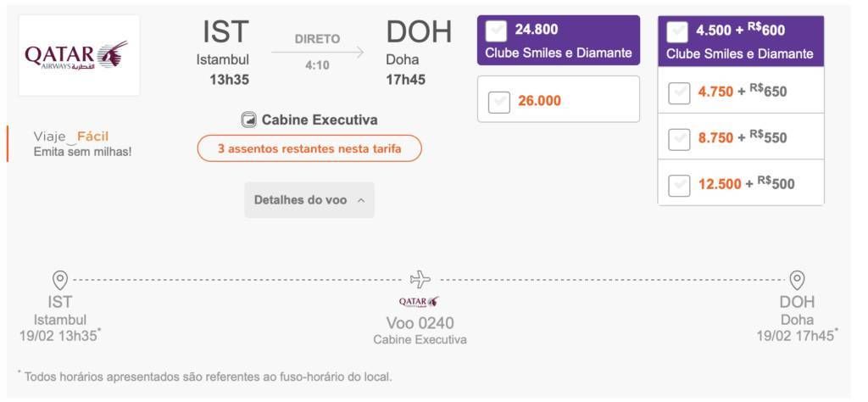This screenshot has height=402, width=868.
Task: Check the 26.000 miles fare option
Action: point(498,103)
